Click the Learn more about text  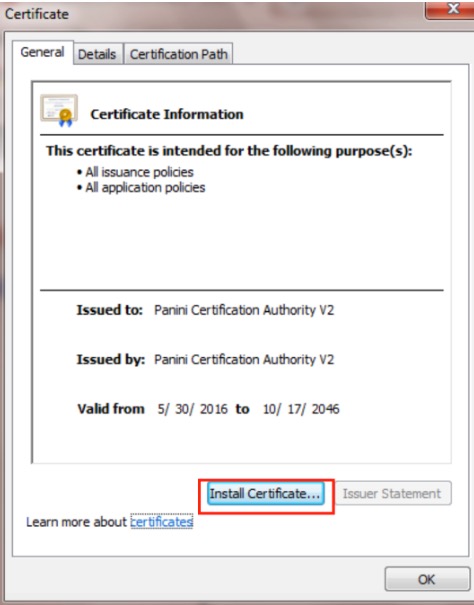pyautogui.click(x=76, y=522)
